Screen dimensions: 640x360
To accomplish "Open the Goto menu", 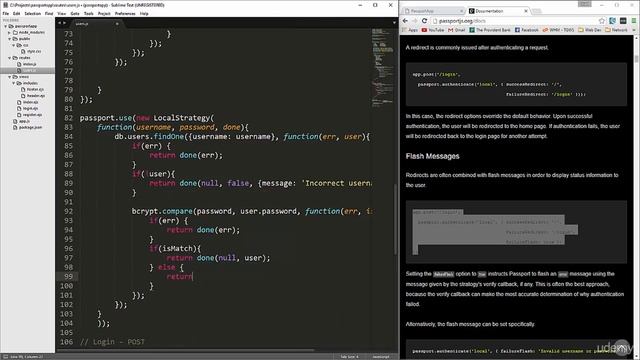I will pos(75,13).
